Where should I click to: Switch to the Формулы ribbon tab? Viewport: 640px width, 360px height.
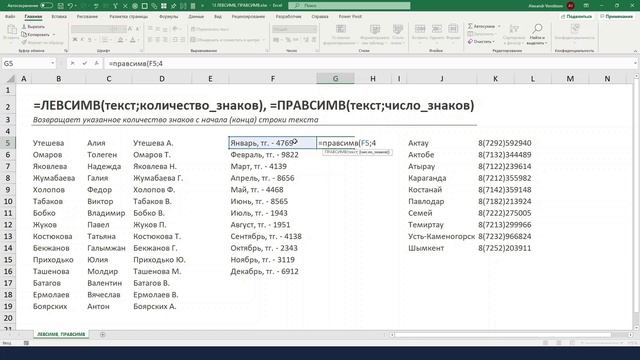169,17
